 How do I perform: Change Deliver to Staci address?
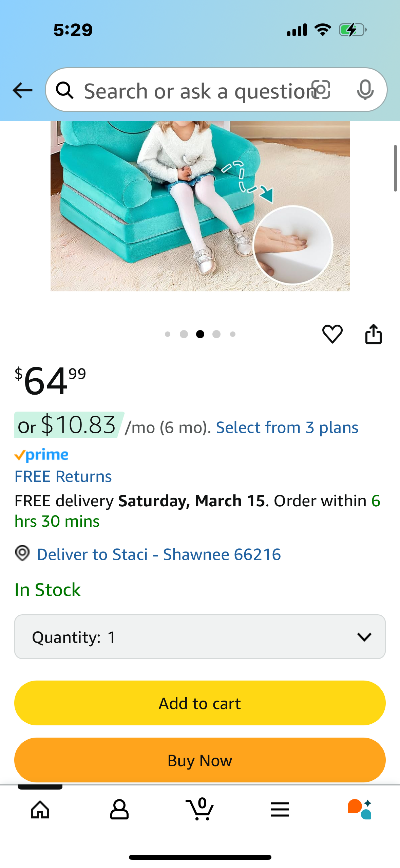159,554
